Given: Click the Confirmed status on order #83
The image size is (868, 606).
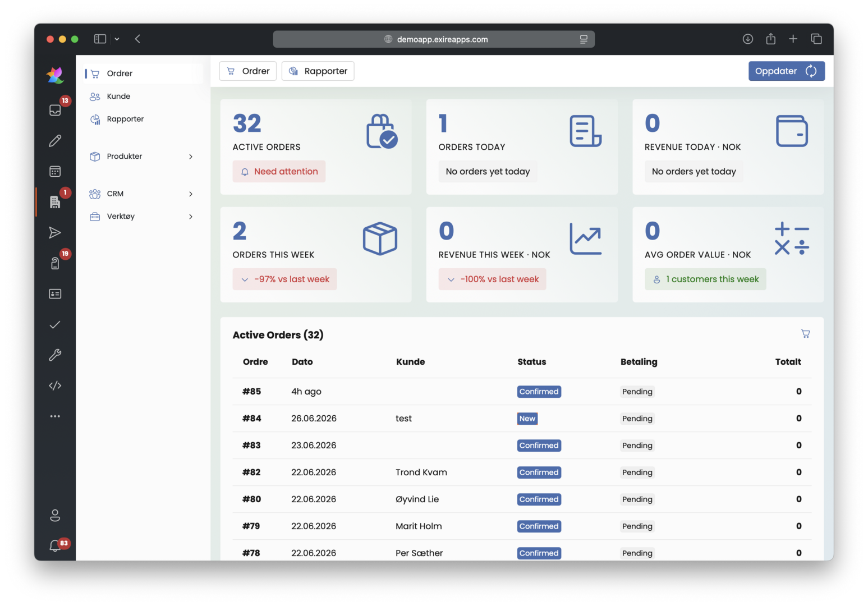Looking at the screenshot, I should [539, 446].
